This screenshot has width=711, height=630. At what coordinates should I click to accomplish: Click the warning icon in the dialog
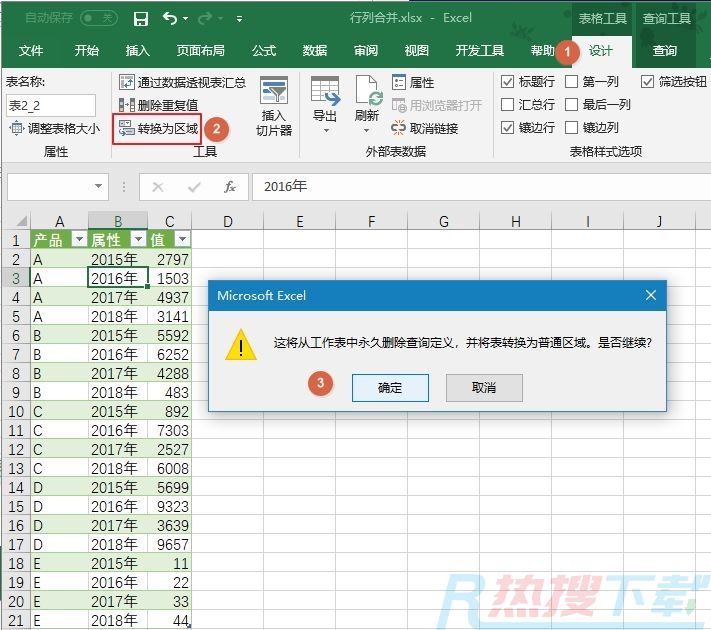[241, 345]
